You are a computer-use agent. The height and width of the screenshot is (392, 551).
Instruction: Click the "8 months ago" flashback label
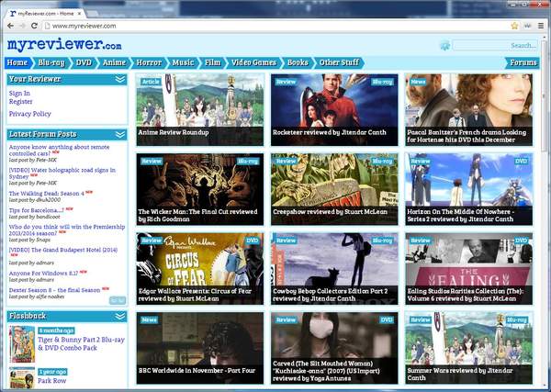(56, 330)
